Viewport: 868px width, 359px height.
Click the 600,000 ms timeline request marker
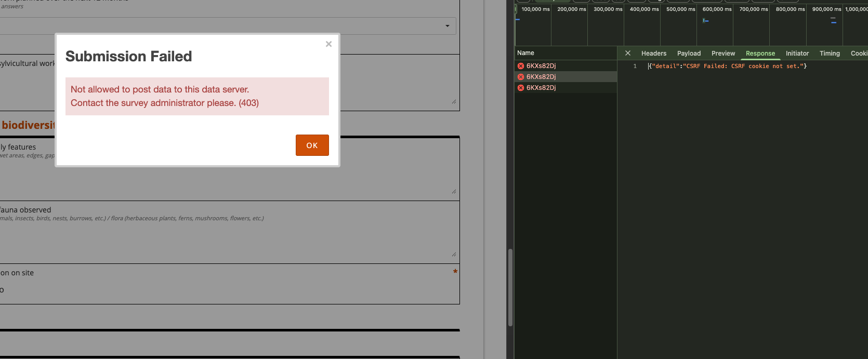click(x=705, y=21)
